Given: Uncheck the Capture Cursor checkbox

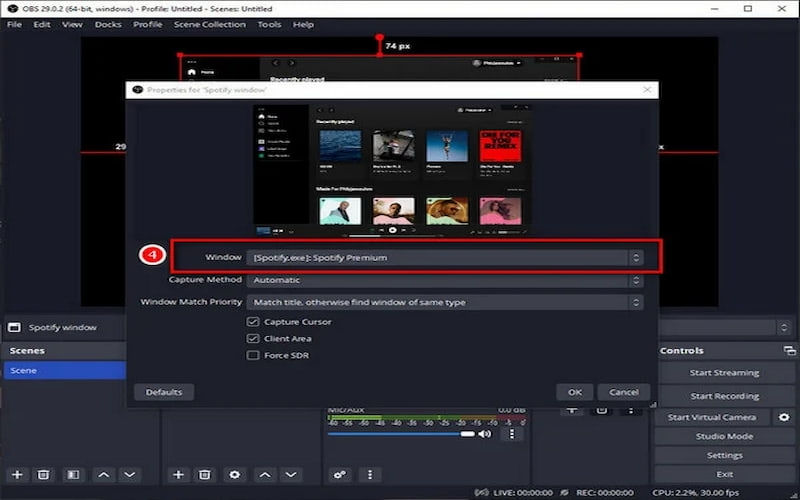Looking at the screenshot, I should (x=253, y=322).
